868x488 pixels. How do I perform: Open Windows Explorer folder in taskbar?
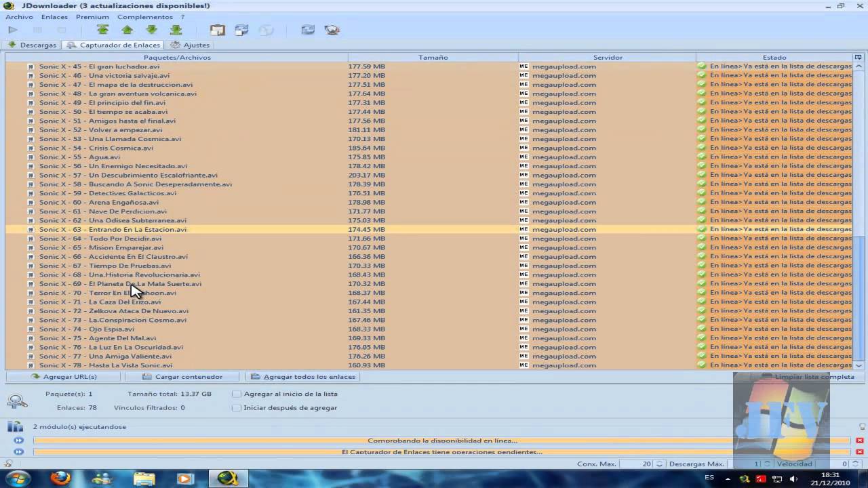pyautogui.click(x=144, y=478)
